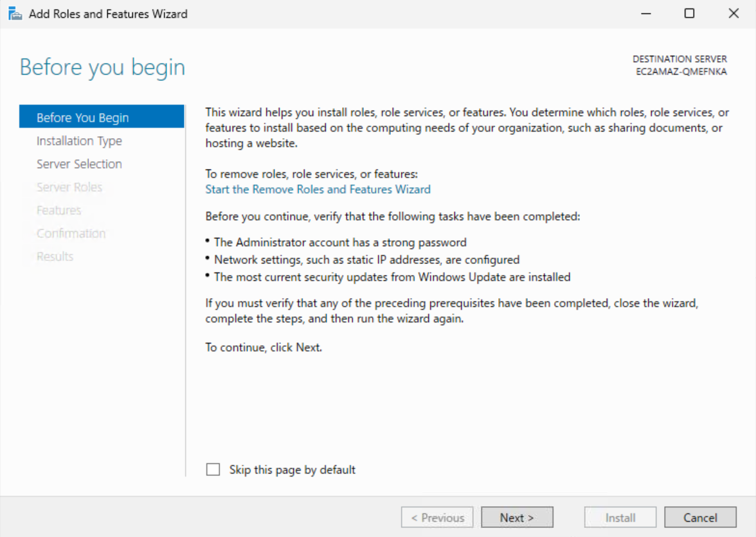
Task: Select the Results step in the sidebar
Action: pos(55,256)
